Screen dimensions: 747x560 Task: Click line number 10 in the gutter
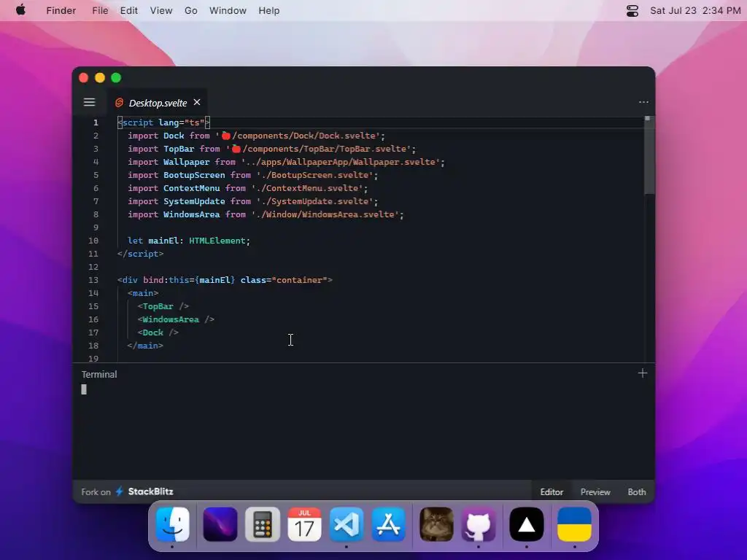point(93,241)
